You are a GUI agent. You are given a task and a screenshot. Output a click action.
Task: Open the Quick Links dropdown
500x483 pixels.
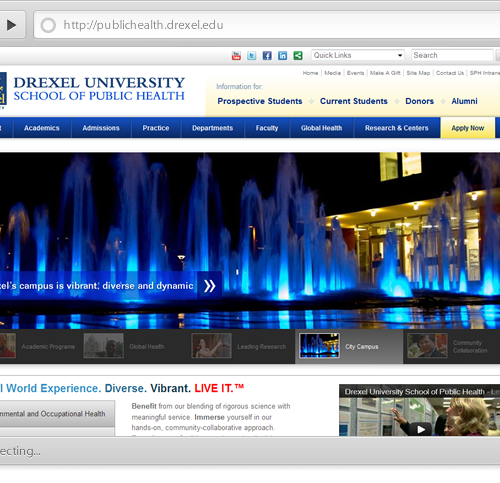point(358,55)
